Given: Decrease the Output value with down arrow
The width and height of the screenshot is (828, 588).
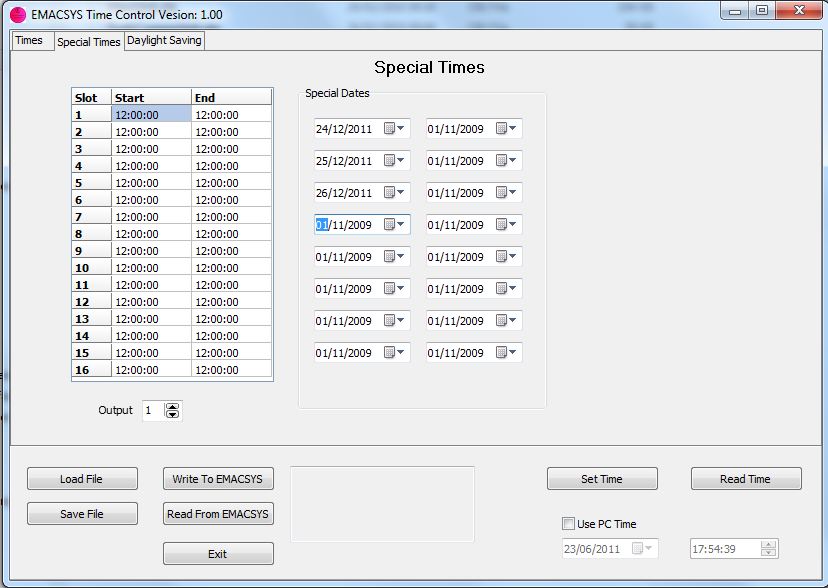Looking at the screenshot, I should tap(172, 415).
